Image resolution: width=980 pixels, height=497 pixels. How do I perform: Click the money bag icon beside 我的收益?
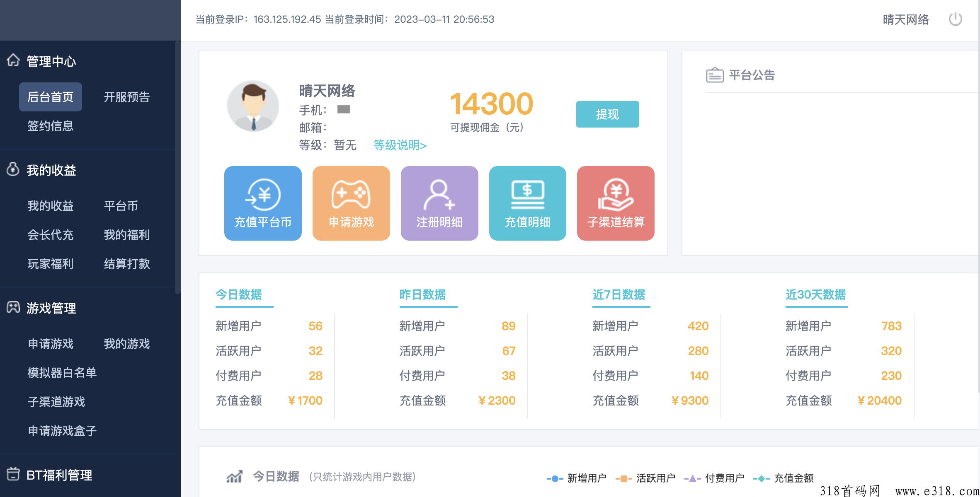coord(13,169)
